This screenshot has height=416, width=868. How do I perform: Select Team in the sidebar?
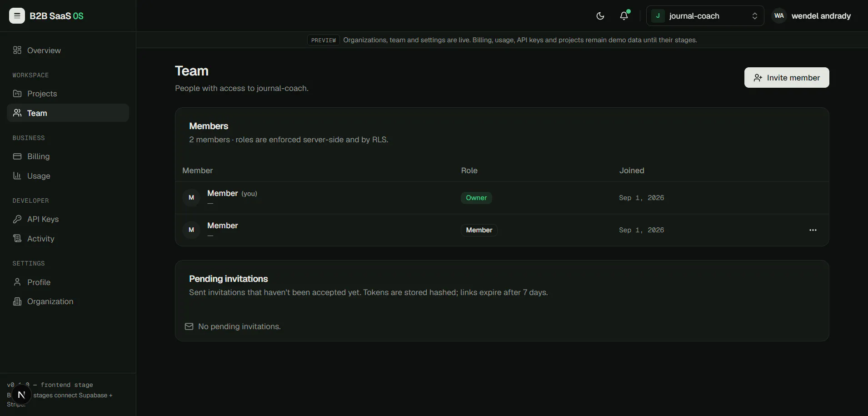(x=68, y=113)
